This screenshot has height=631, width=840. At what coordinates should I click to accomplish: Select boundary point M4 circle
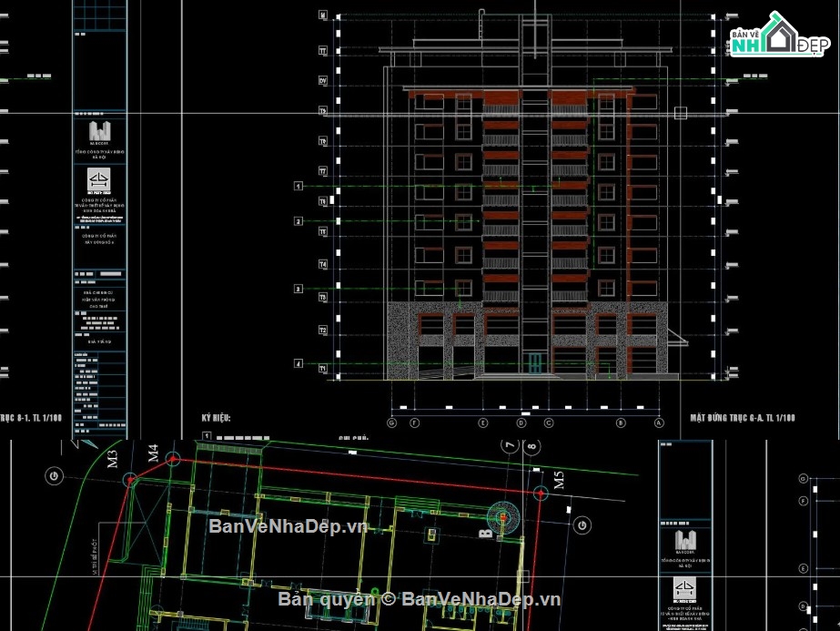[x=173, y=459]
